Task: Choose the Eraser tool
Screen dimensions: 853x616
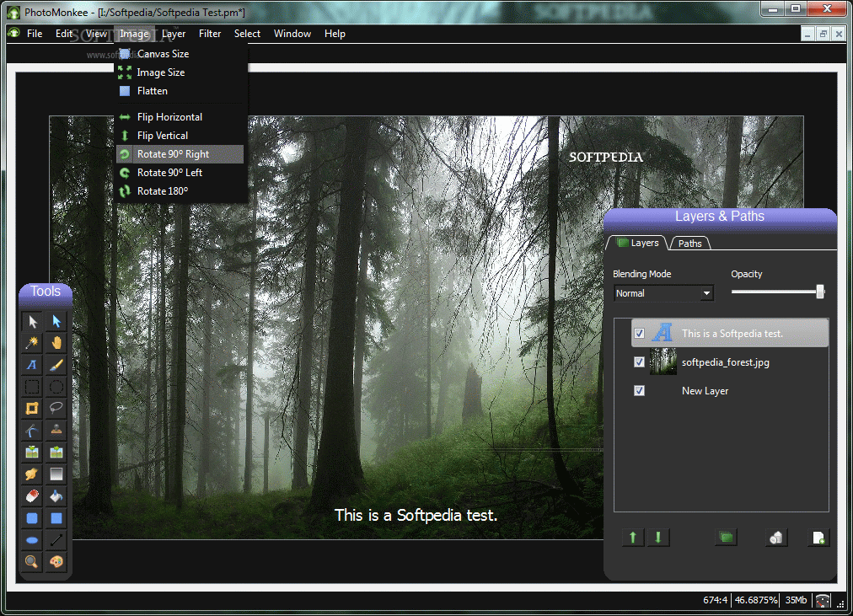Action: point(32,495)
